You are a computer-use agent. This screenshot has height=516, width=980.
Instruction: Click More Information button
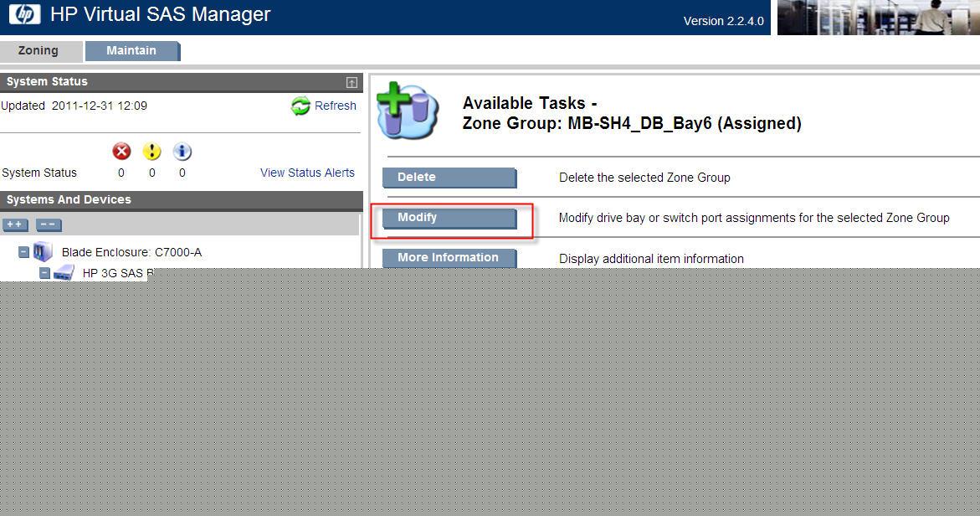449,258
